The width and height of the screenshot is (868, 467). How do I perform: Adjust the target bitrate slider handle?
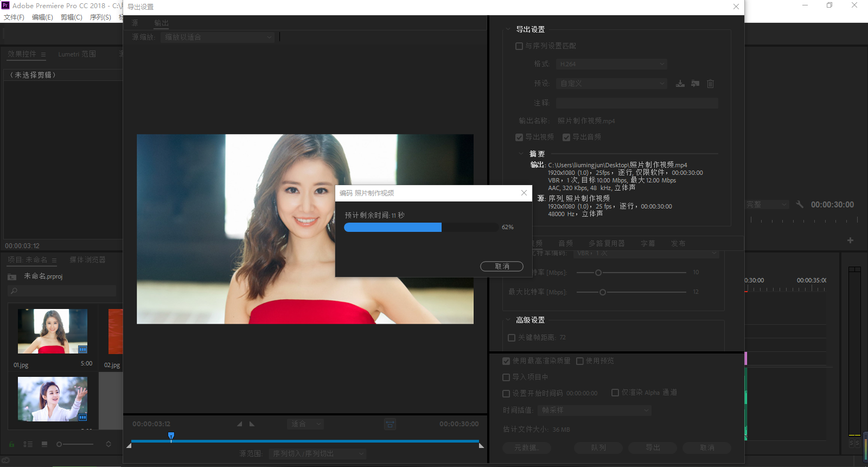(x=598, y=273)
